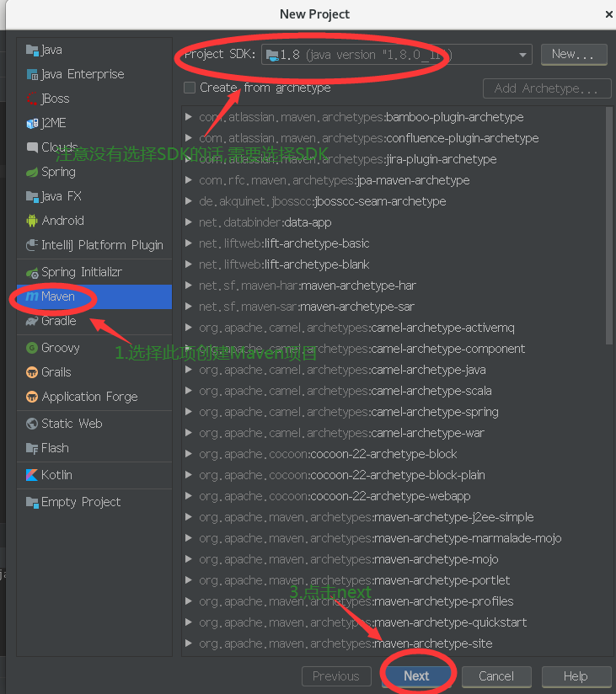Select maven-archetype-site row
The width and height of the screenshot is (616, 694).
[393, 643]
